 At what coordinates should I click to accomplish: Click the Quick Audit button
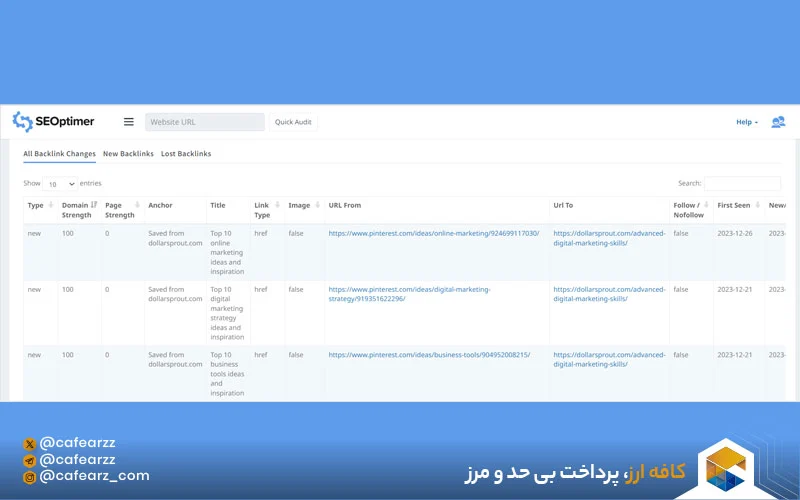pyautogui.click(x=293, y=122)
